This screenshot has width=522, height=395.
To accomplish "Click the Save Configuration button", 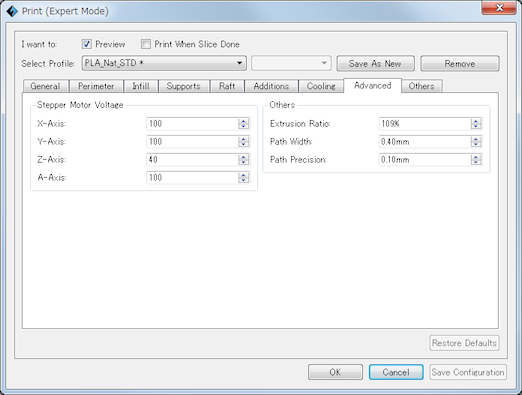I will [x=468, y=372].
